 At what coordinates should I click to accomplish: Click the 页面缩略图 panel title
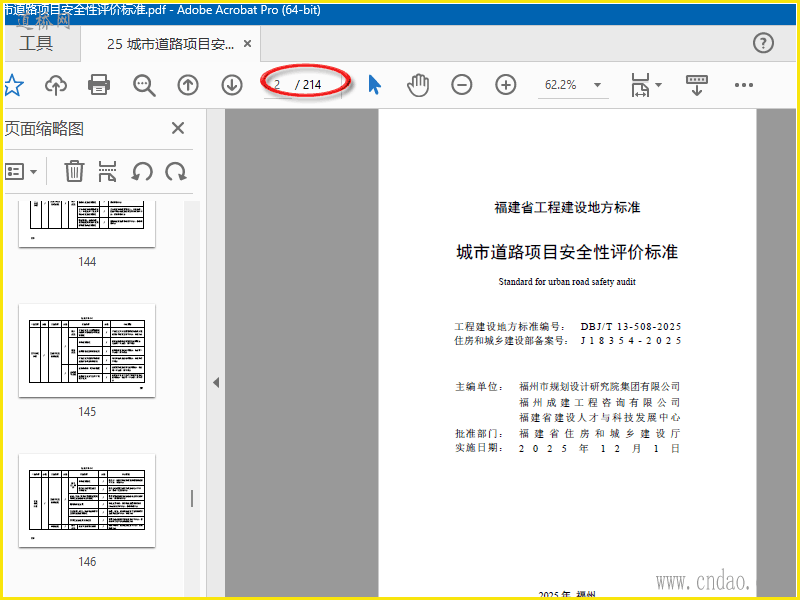44,129
